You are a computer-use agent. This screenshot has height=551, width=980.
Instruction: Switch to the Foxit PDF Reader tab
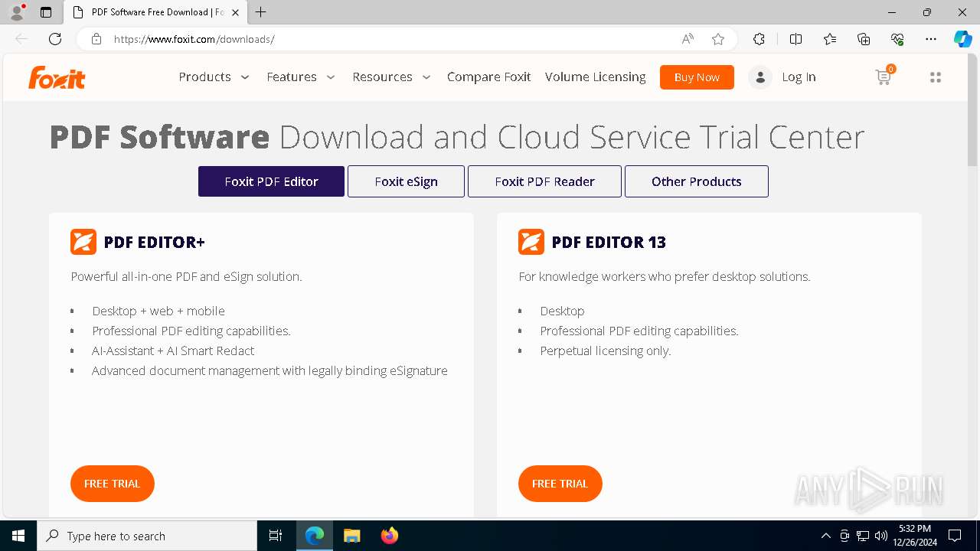[x=544, y=181]
